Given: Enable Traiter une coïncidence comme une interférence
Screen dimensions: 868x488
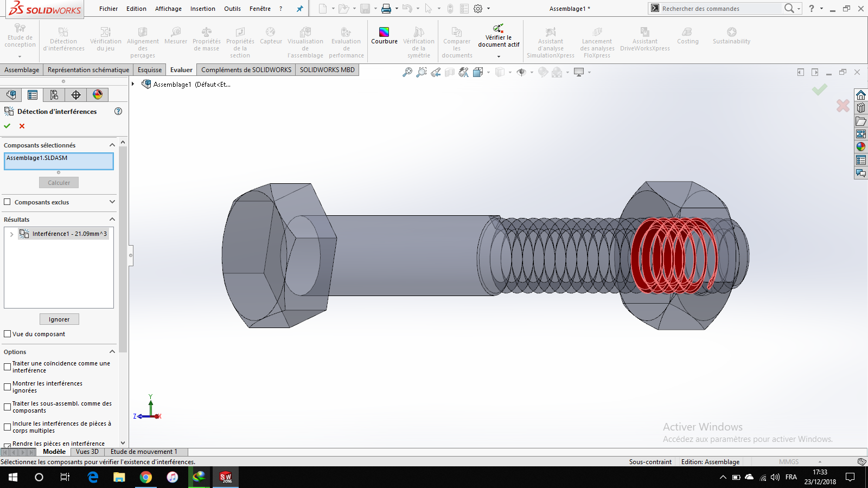Looking at the screenshot, I should pos(7,367).
